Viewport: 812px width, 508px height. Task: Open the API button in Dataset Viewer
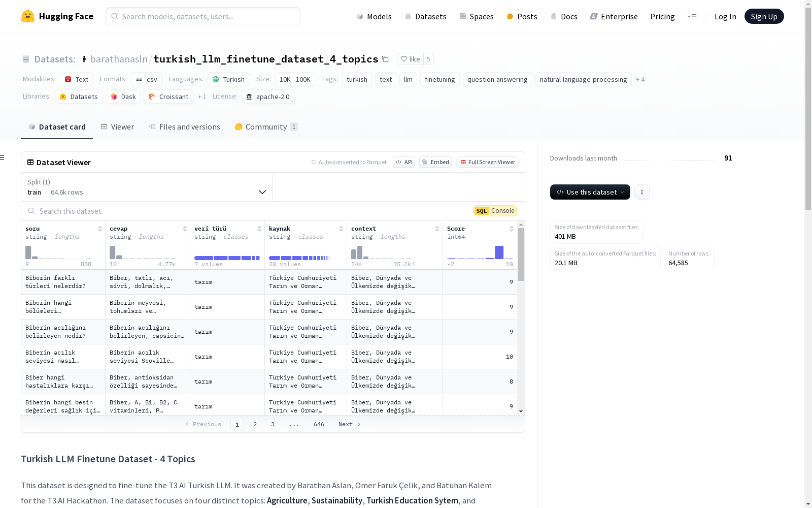pyautogui.click(x=404, y=162)
